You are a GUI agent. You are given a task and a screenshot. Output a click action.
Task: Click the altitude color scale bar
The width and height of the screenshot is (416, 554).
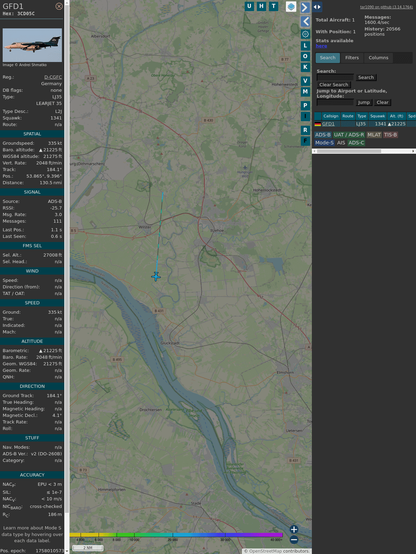(x=176, y=535)
